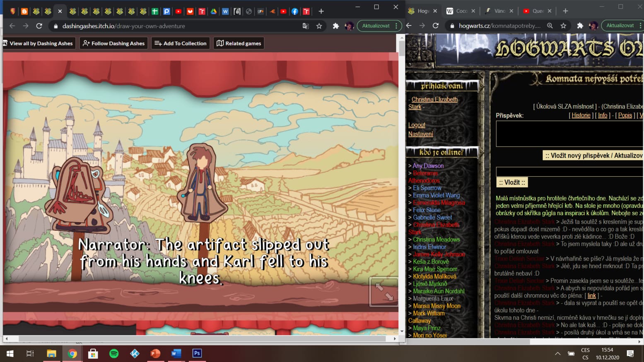644x362 pixels.
Task: Open the Info link
Action: [x=603, y=115]
